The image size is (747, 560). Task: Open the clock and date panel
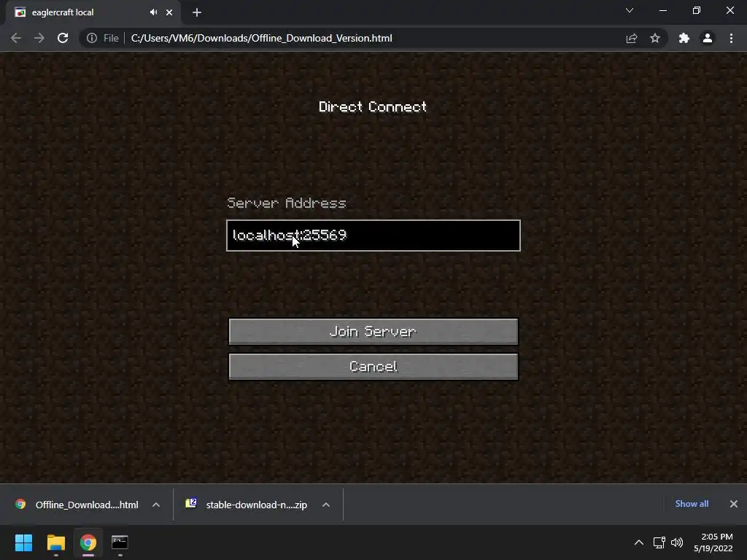[713, 542]
